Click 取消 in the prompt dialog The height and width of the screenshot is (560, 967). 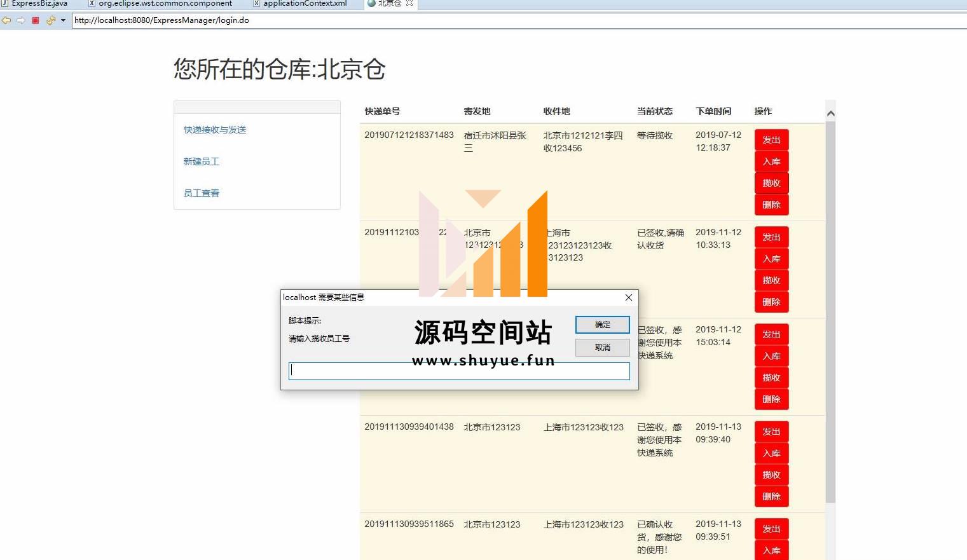click(603, 348)
